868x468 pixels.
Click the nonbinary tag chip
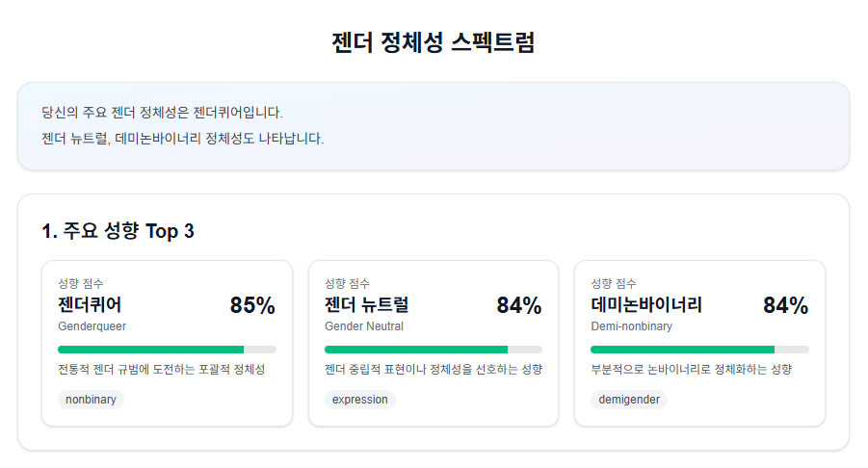[x=91, y=400]
